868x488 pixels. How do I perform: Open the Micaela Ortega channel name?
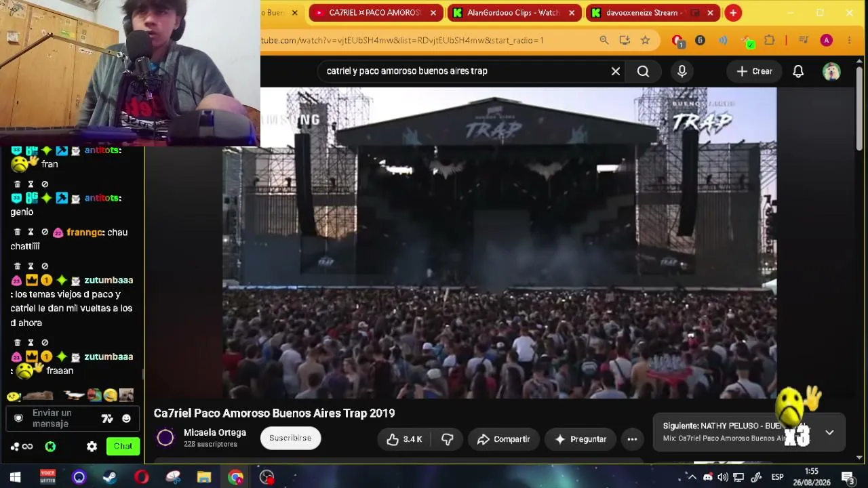(215, 433)
